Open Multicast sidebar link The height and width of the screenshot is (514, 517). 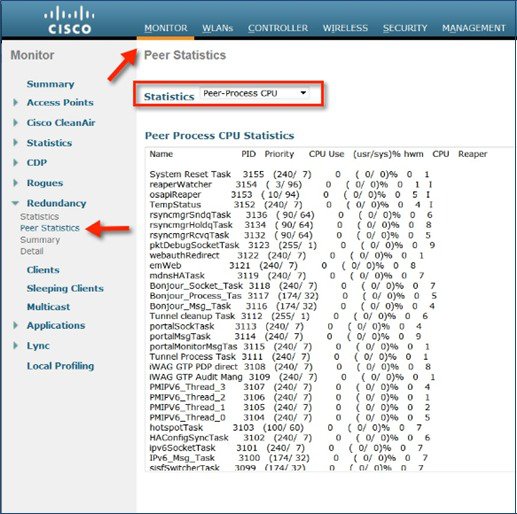pos(48,307)
